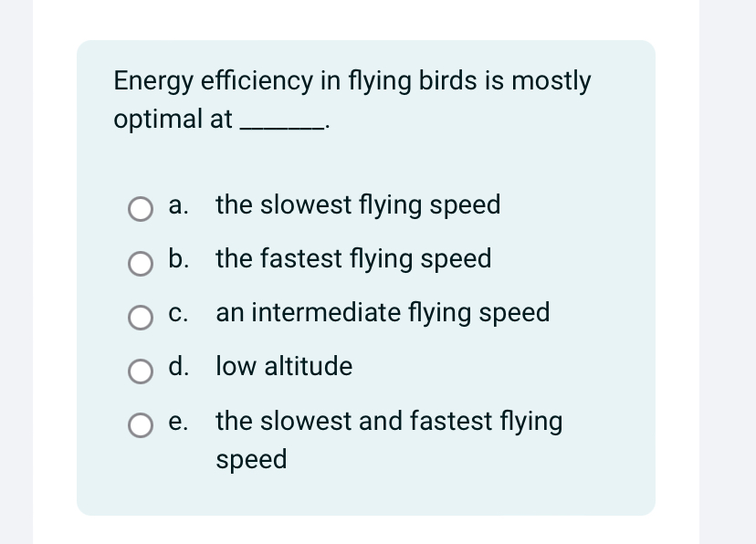756x544 pixels.
Task: Click the label text 'low altitude'
Action: (283, 367)
